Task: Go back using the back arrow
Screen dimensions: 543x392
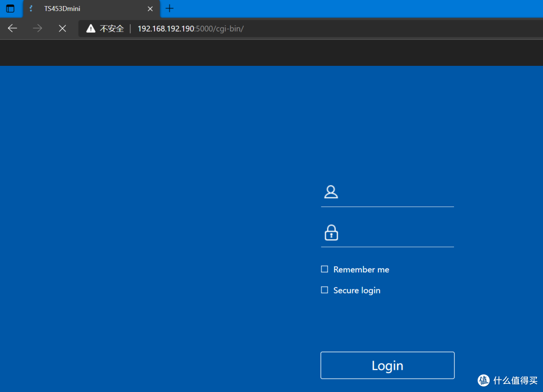Action: [13, 29]
